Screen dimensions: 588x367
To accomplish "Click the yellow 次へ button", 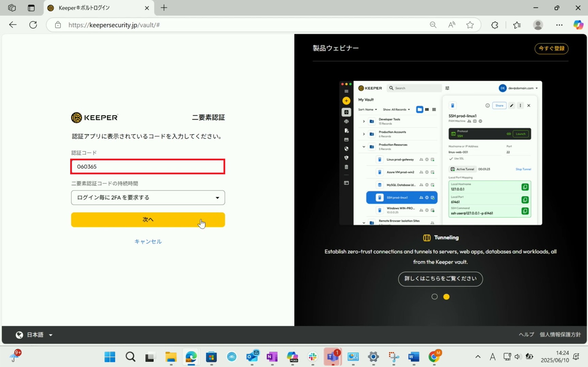I will click(148, 219).
